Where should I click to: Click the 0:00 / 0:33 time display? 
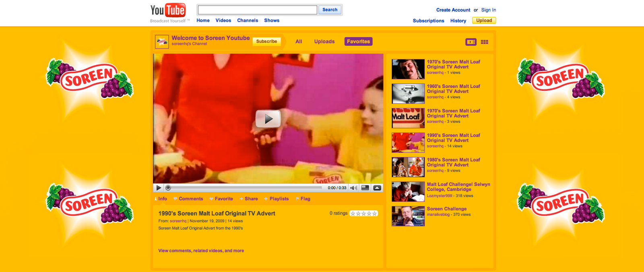click(x=337, y=188)
